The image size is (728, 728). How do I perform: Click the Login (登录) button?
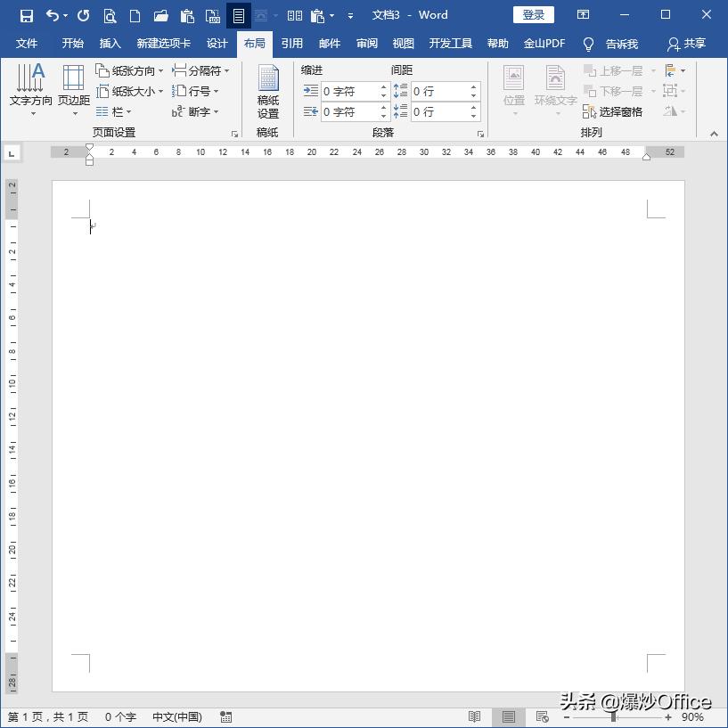pos(534,15)
